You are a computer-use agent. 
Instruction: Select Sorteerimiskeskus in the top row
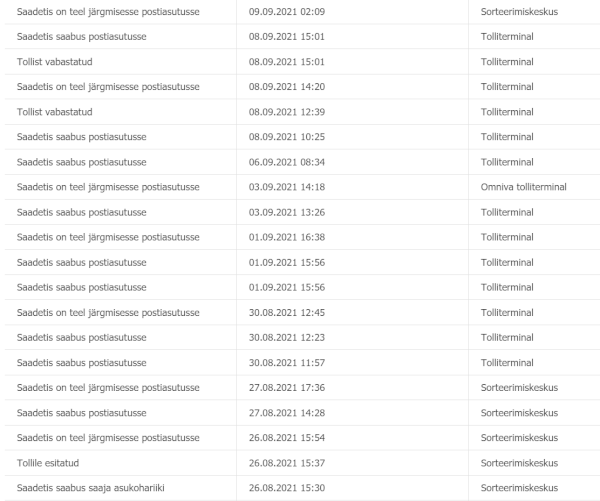(519, 12)
